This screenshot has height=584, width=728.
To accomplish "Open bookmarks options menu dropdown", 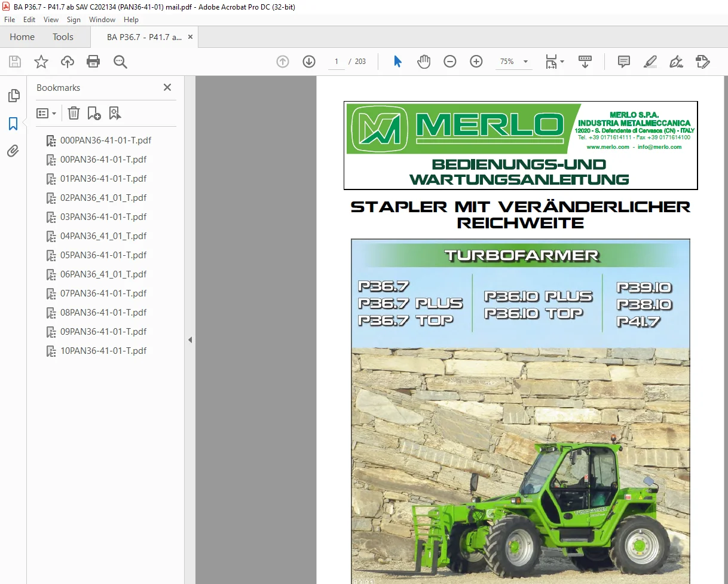I will [x=46, y=113].
